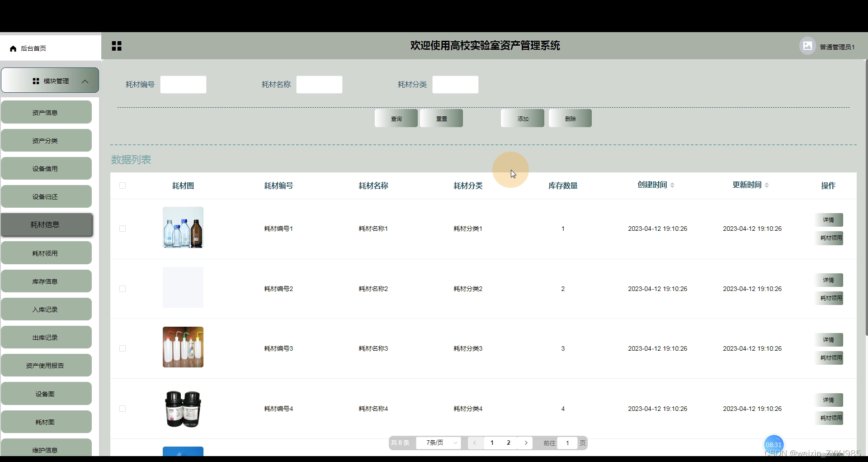Click the 库存数量 column header
The height and width of the screenshot is (462, 868).
(563, 186)
